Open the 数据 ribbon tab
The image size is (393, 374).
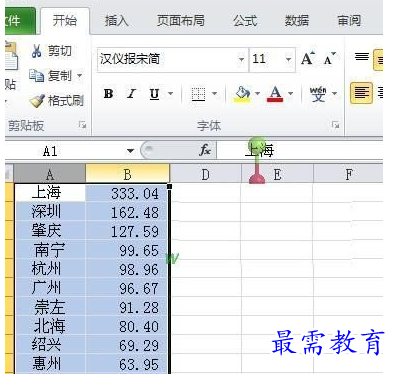point(297,21)
